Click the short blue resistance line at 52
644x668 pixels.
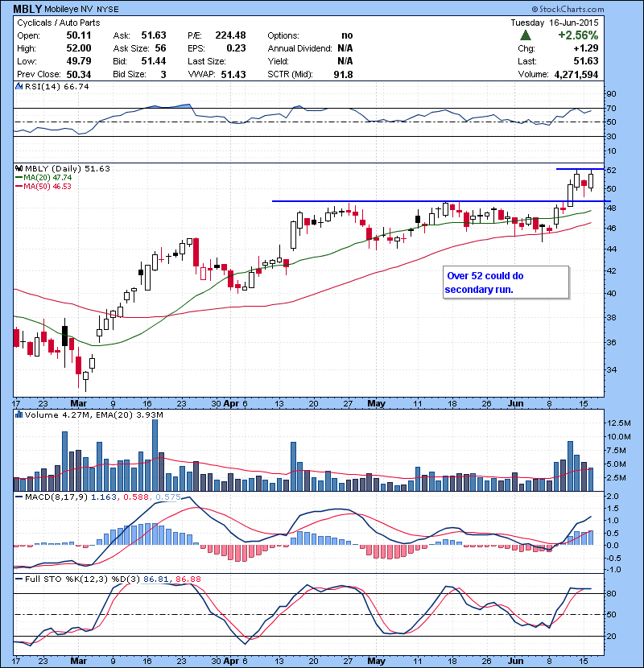pos(580,169)
